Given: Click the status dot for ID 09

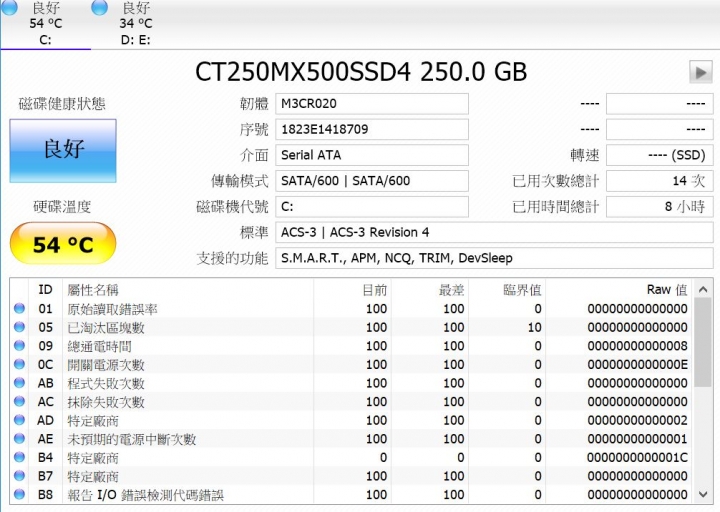Looking at the screenshot, I should click(x=19, y=346).
